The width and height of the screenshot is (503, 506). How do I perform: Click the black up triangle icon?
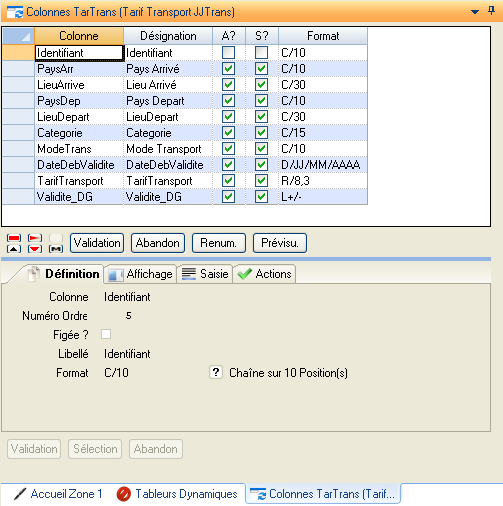point(14,249)
